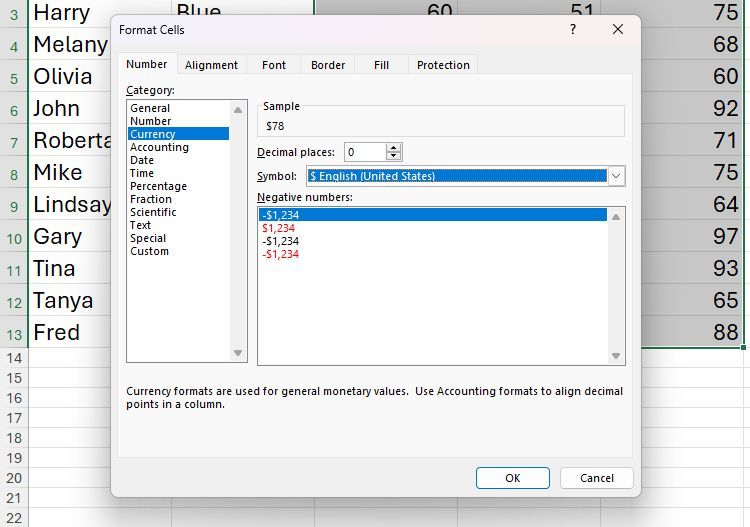Switch to the Fill tab
Screen dimensions: 750x527
click(x=381, y=65)
